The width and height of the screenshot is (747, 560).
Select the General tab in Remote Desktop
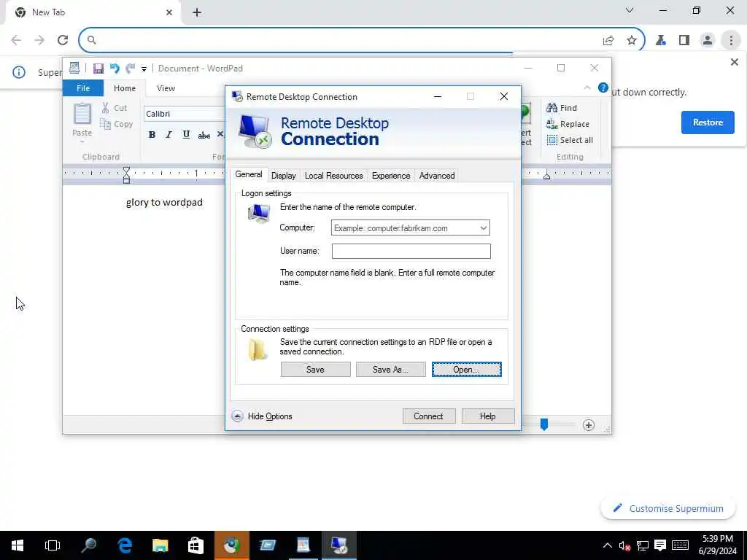pos(249,175)
